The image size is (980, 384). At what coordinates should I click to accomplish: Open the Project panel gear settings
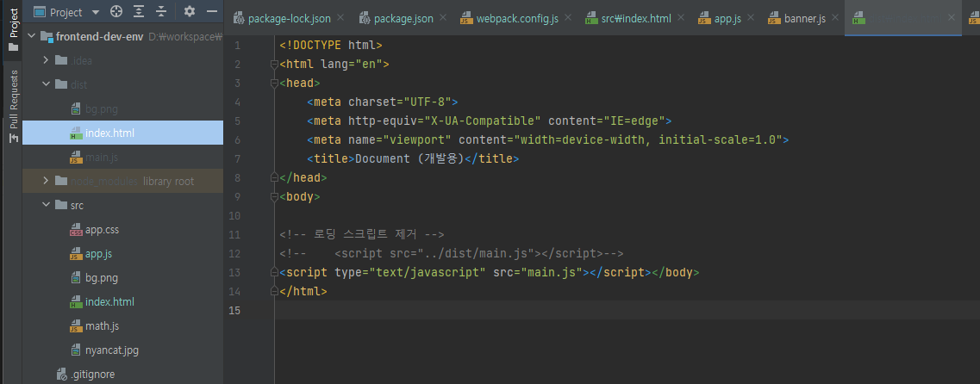190,12
